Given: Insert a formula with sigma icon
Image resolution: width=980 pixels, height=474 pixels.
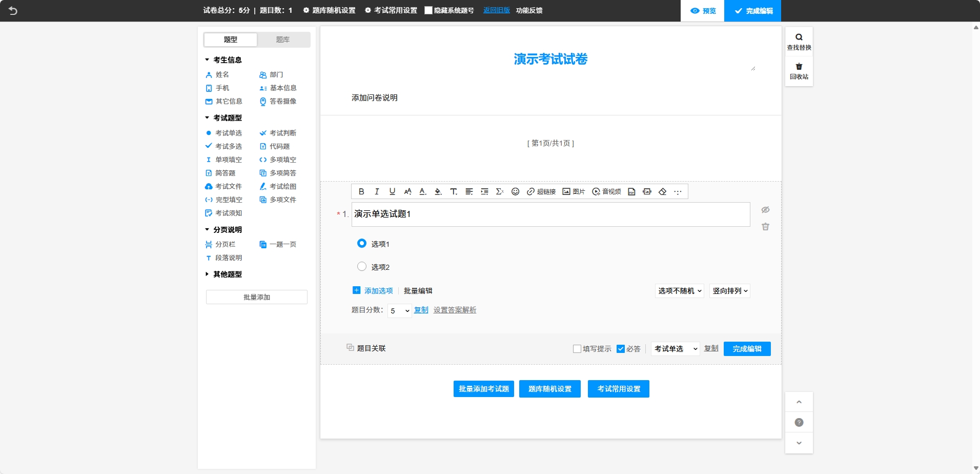Looking at the screenshot, I should (x=500, y=191).
